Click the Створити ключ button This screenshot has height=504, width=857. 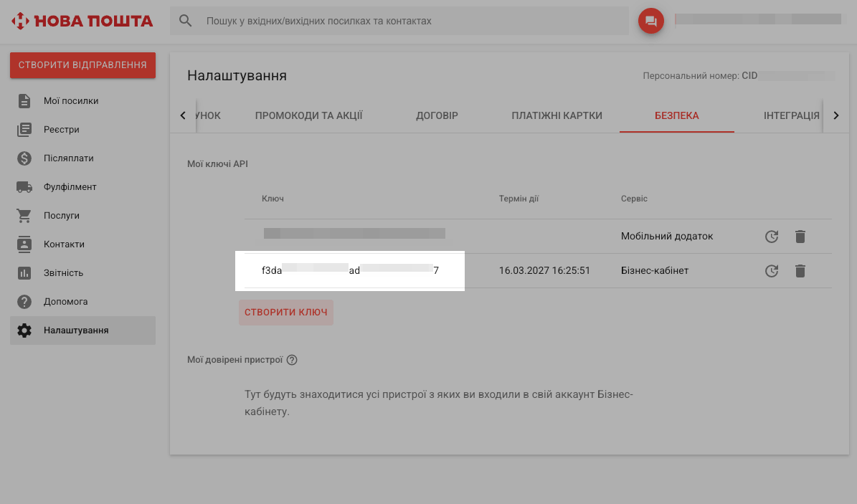(x=286, y=313)
